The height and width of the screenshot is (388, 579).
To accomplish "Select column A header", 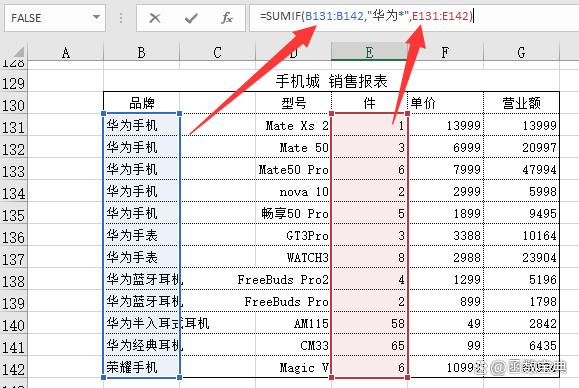I will (x=66, y=52).
